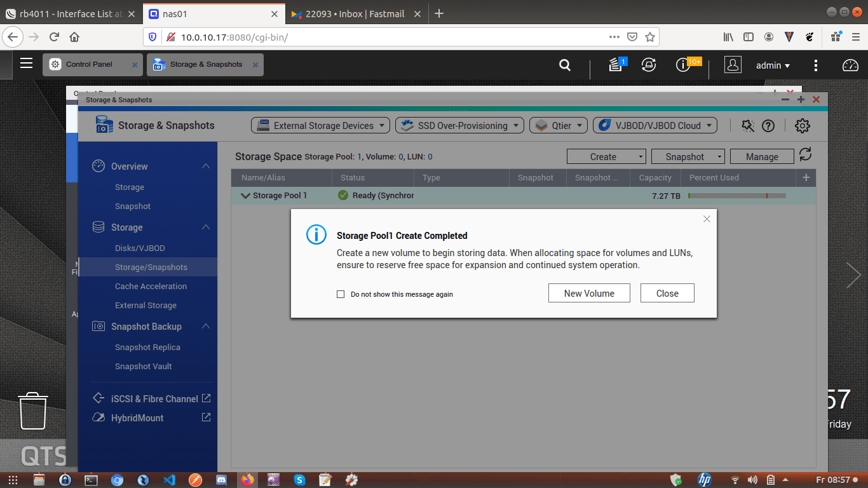Open Firefox from the system taskbar
868x488 pixels.
pos(247,480)
